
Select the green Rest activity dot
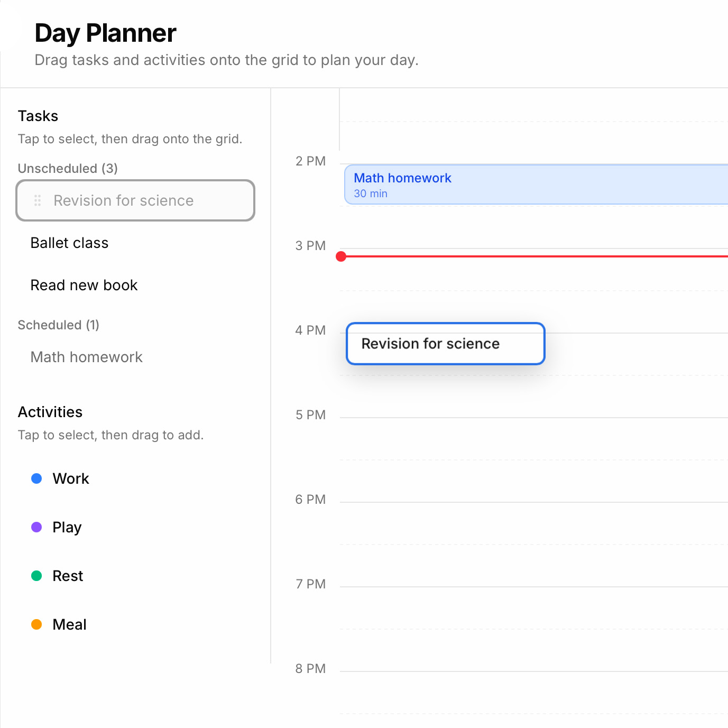click(36, 575)
